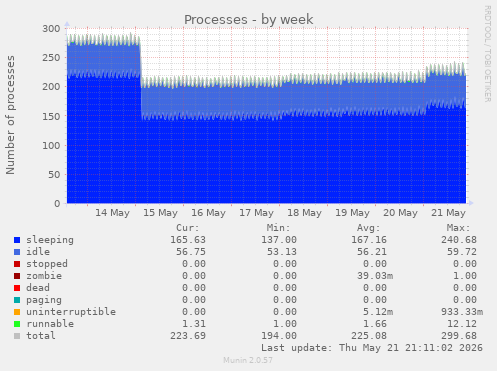Click sleeping average value 167.16

pyautogui.click(x=369, y=240)
